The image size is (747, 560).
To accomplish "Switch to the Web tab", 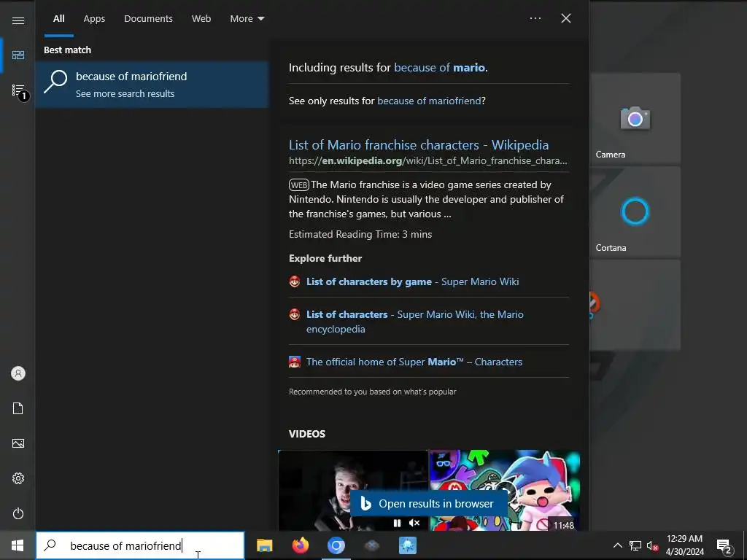I will (201, 18).
